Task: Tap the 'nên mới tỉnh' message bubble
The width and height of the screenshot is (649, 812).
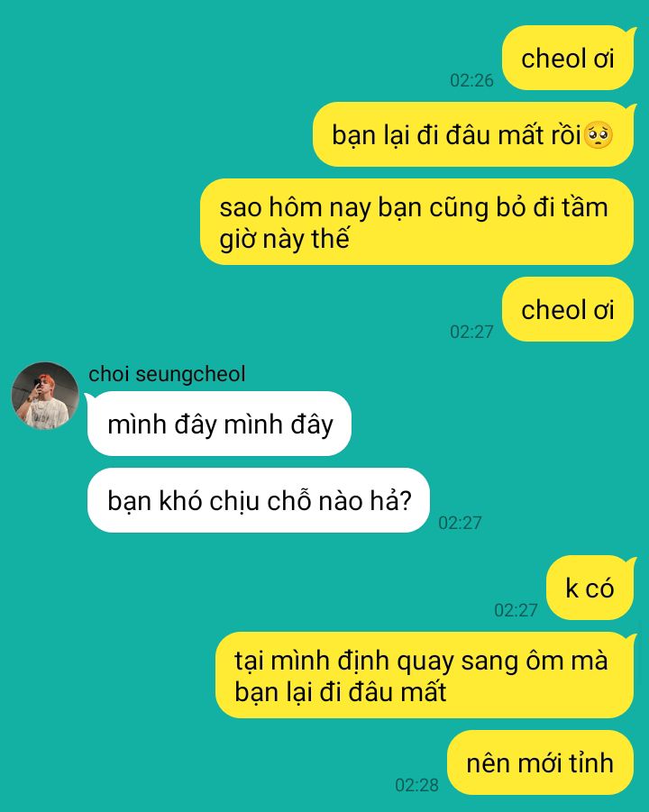Action: [x=540, y=762]
